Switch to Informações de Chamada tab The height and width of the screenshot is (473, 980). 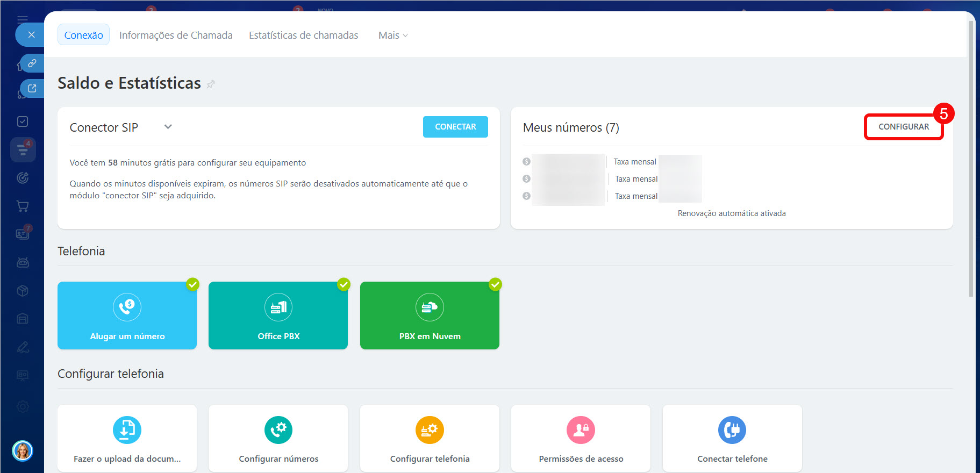[176, 35]
